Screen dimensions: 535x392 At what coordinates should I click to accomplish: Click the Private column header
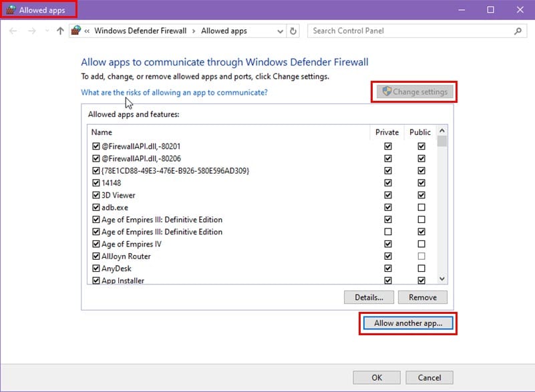point(387,132)
